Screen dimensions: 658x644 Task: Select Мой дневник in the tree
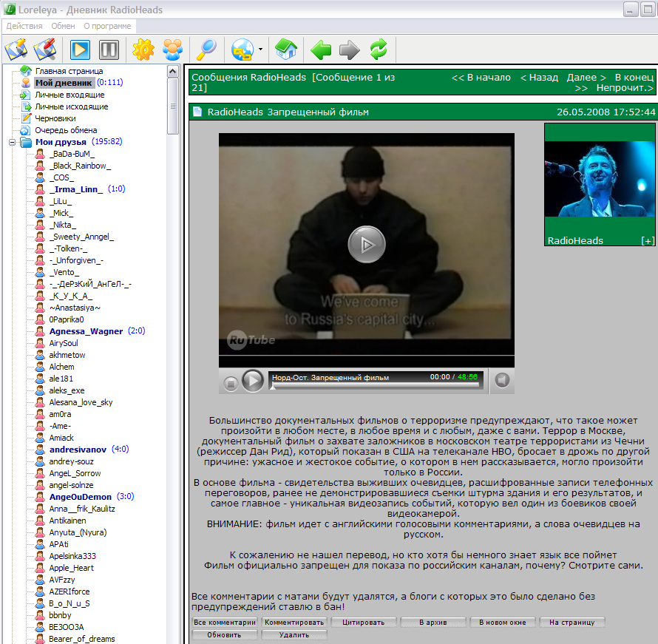tap(64, 83)
